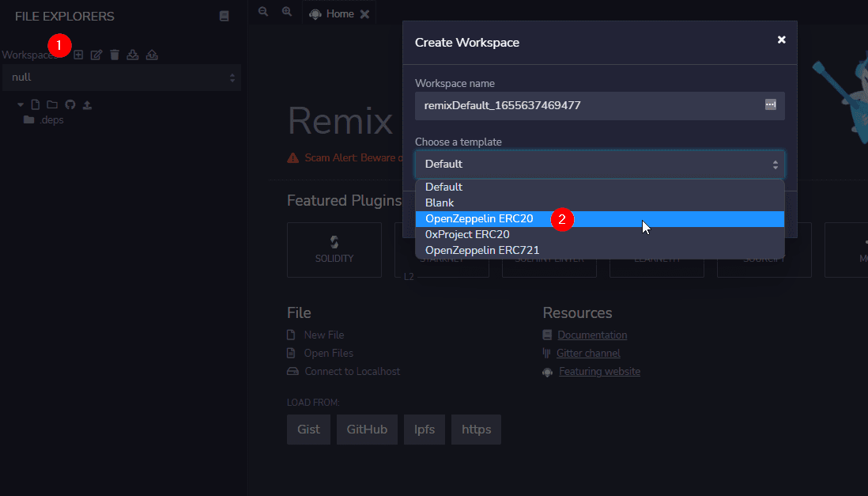Viewport: 868px width, 496px height.
Task: Click the ellipsis icon in workspace name field
Action: (771, 104)
